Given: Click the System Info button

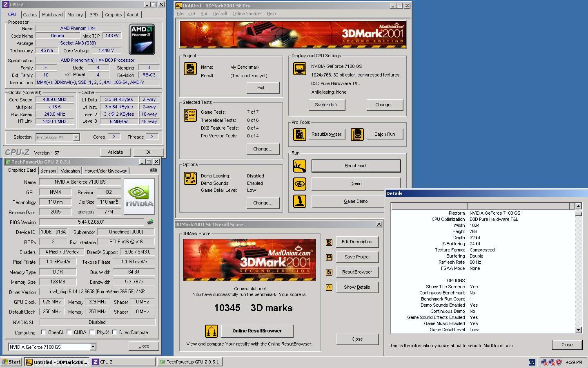Looking at the screenshot, I should tap(327, 105).
